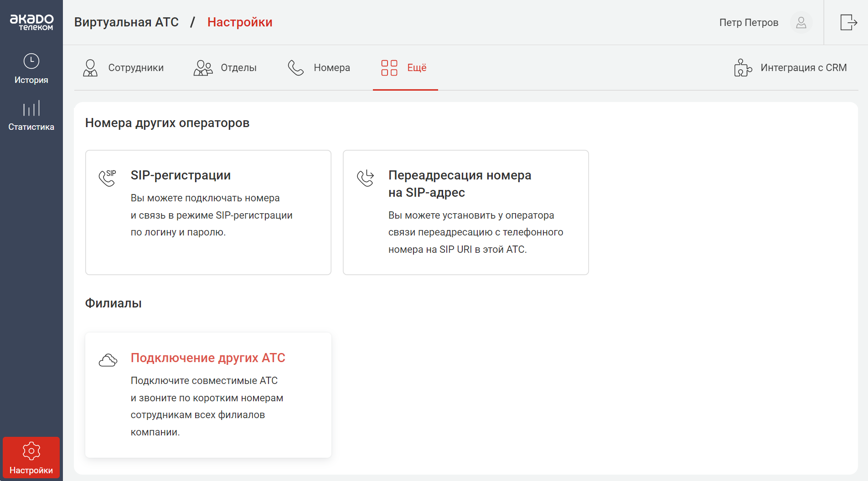Open Статистика label in sidebar

[x=31, y=127]
